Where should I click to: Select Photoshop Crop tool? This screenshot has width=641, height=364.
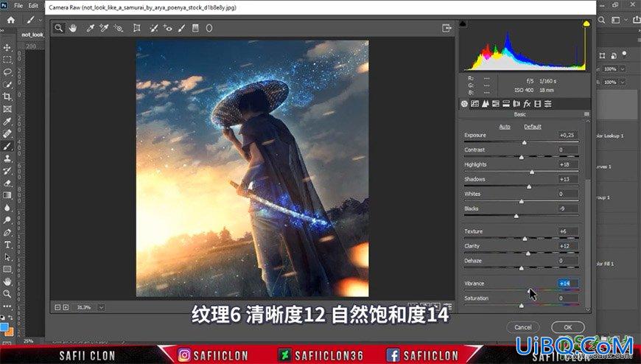tap(7, 97)
